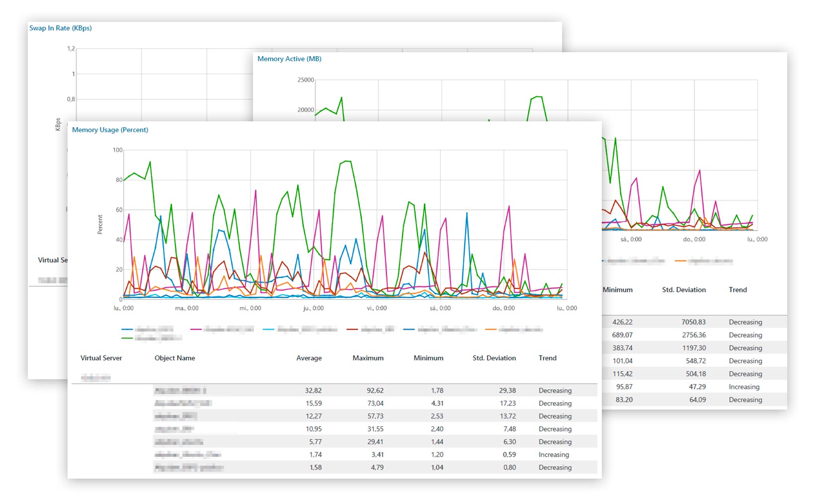
Task: Hide the dark red legend series in Memory Usage
Action: [x=370, y=329]
